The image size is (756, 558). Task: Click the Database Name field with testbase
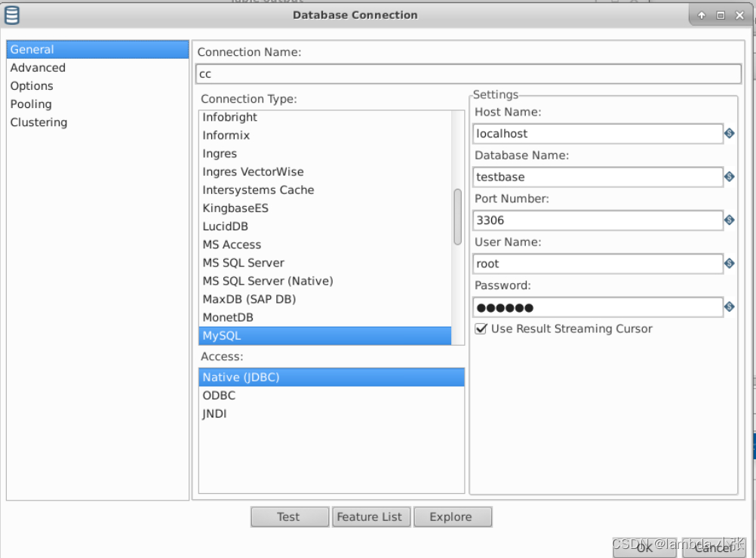click(598, 177)
